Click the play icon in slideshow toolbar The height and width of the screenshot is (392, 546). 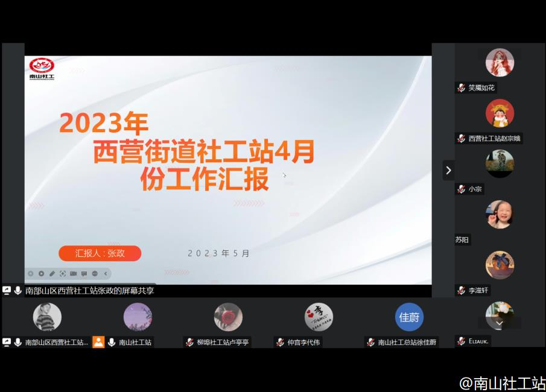pos(41,274)
